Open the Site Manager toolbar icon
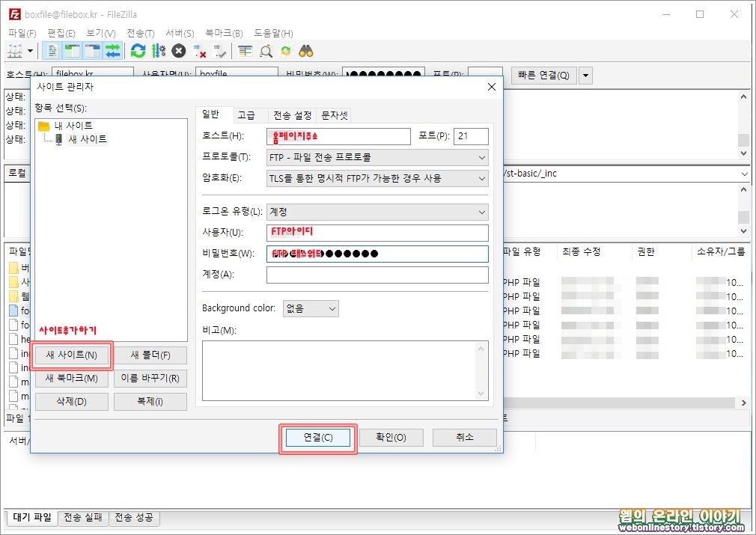Image resolution: width=756 pixels, height=535 pixels. (x=15, y=50)
